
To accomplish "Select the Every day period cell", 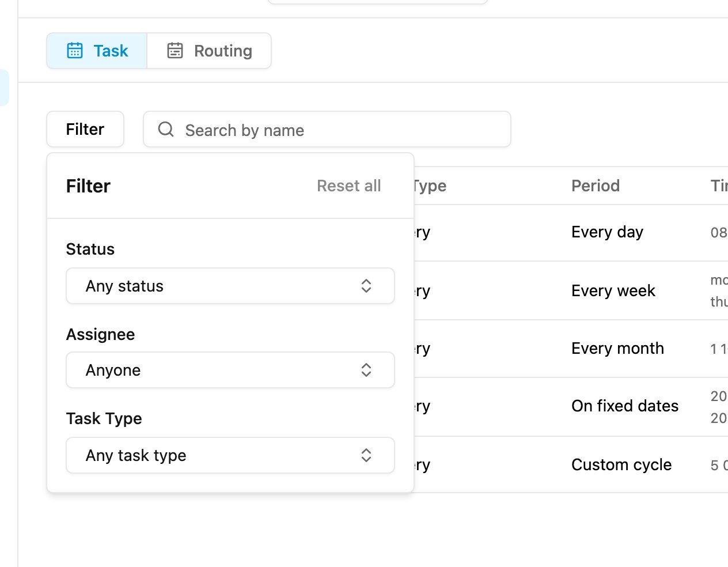I will pyautogui.click(x=607, y=232).
